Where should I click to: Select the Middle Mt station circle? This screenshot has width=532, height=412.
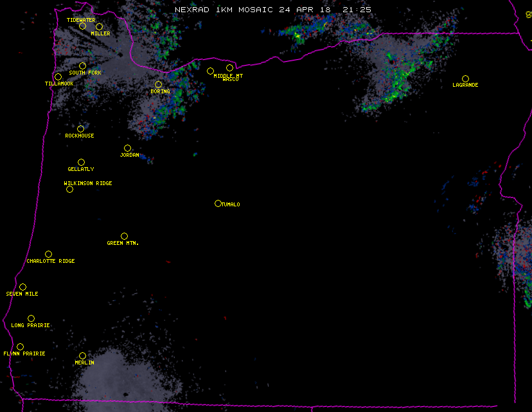pyautogui.click(x=210, y=71)
